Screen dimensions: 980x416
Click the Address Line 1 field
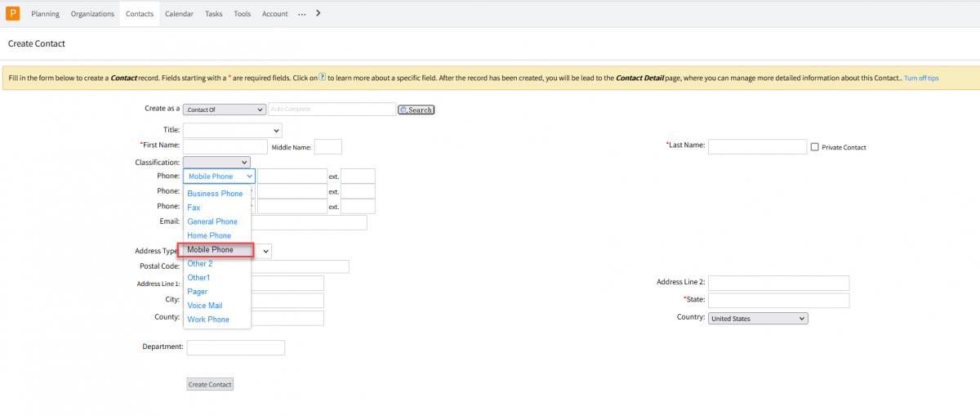click(x=287, y=283)
